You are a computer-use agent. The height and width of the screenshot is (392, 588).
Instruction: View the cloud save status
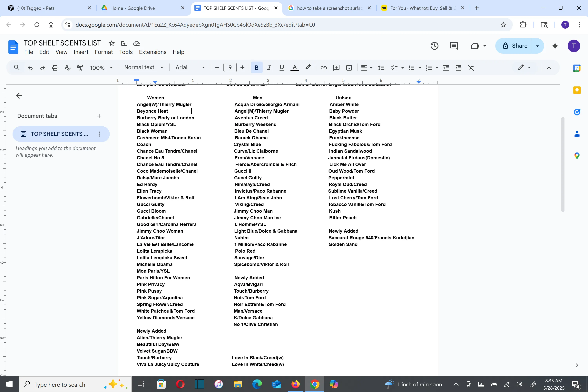point(137,43)
